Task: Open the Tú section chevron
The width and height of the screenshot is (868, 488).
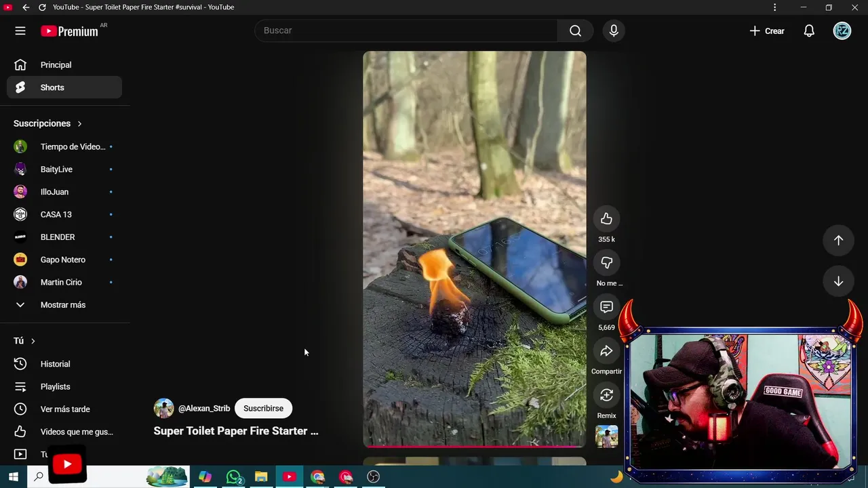Action: 33,341
